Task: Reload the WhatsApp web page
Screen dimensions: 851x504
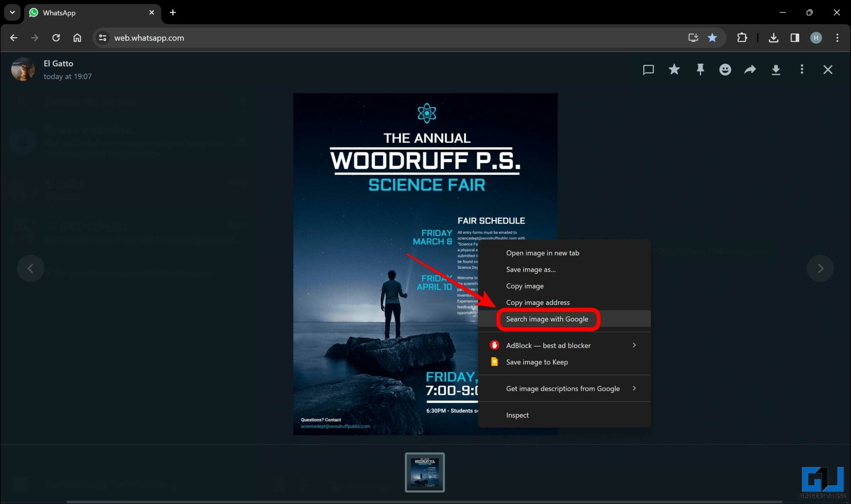Action: click(x=57, y=38)
